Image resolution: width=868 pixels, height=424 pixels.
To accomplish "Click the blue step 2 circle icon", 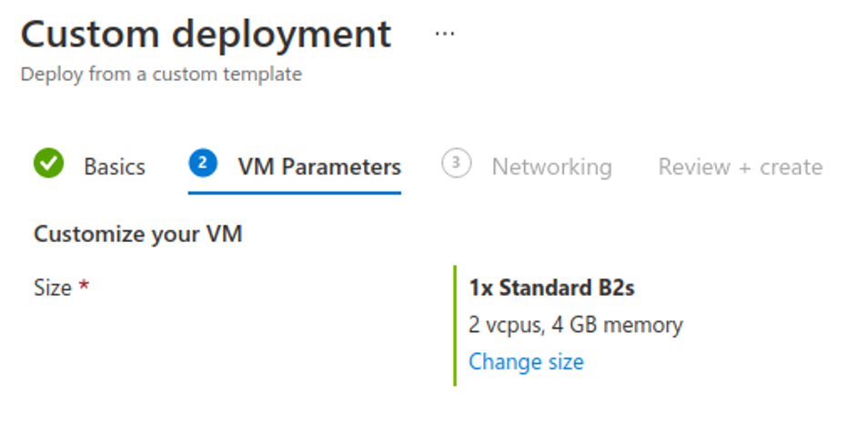I will pos(203,165).
